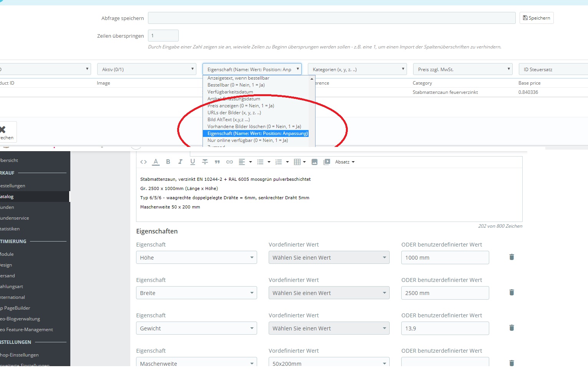588x380 pixels.
Task: Edit the custom value '1000 mm' field
Action: (445, 257)
